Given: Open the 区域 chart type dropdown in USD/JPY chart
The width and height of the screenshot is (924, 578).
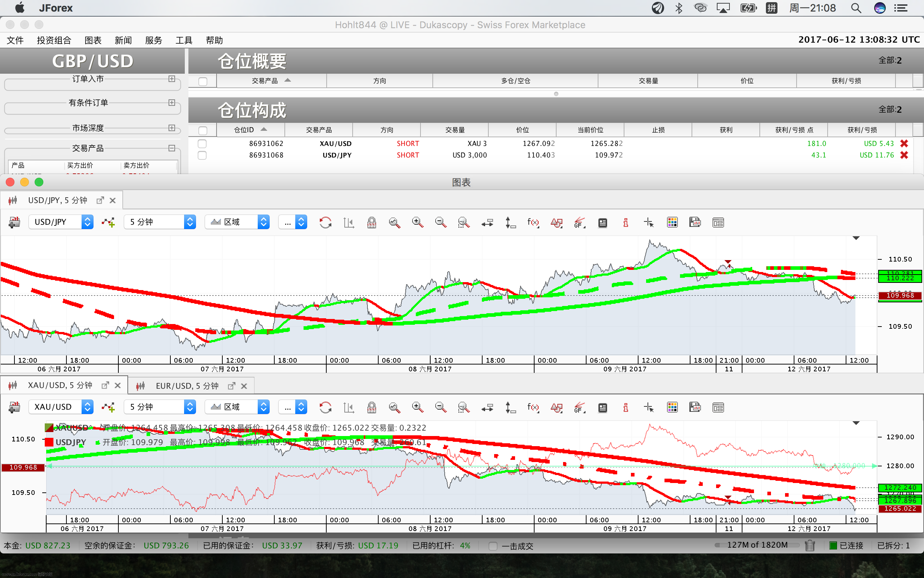Looking at the screenshot, I should (237, 222).
